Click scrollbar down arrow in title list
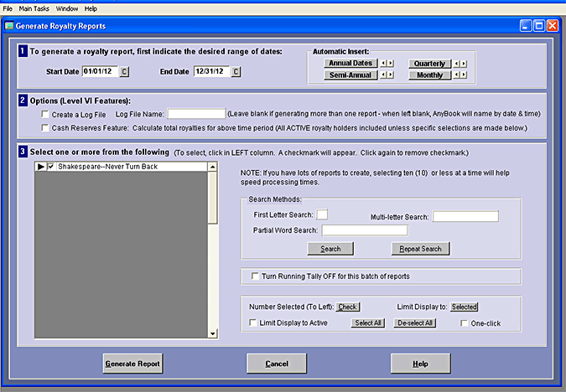Image resolution: width=566 pixels, height=392 pixels. 213,334
